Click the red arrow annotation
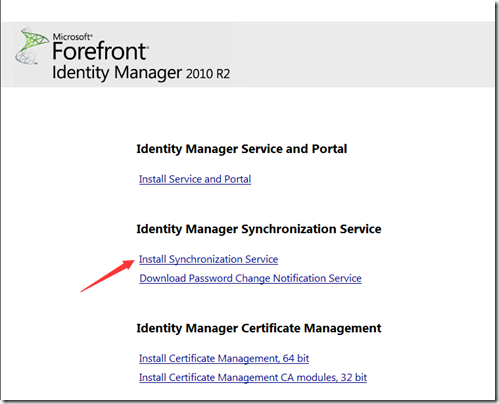 point(107,276)
